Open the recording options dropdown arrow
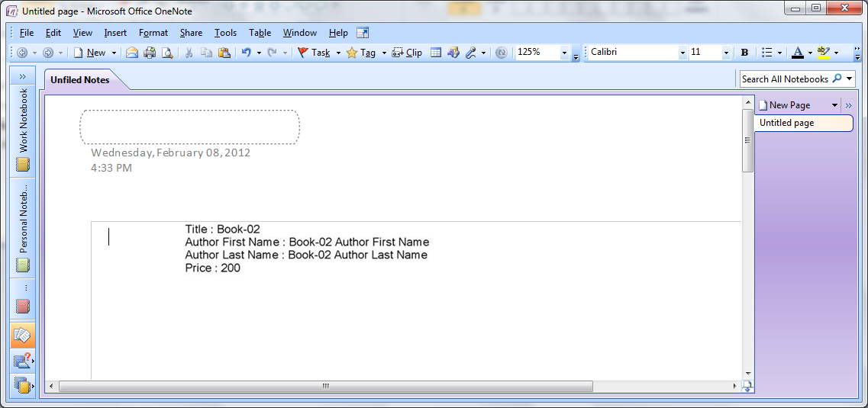Screen dimensions: 868x408 pos(484,53)
